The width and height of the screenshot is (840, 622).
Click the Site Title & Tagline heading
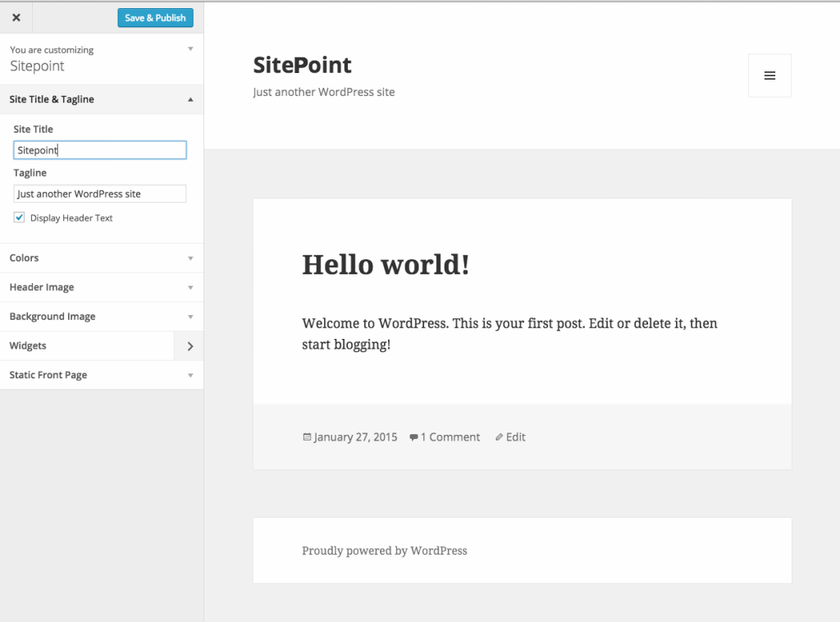click(52, 99)
